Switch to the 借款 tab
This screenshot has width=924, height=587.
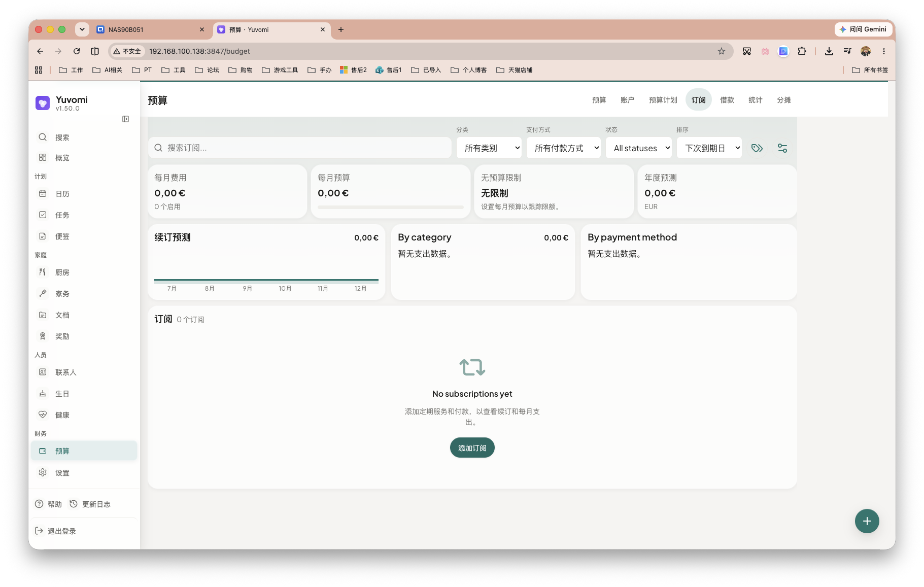727,100
